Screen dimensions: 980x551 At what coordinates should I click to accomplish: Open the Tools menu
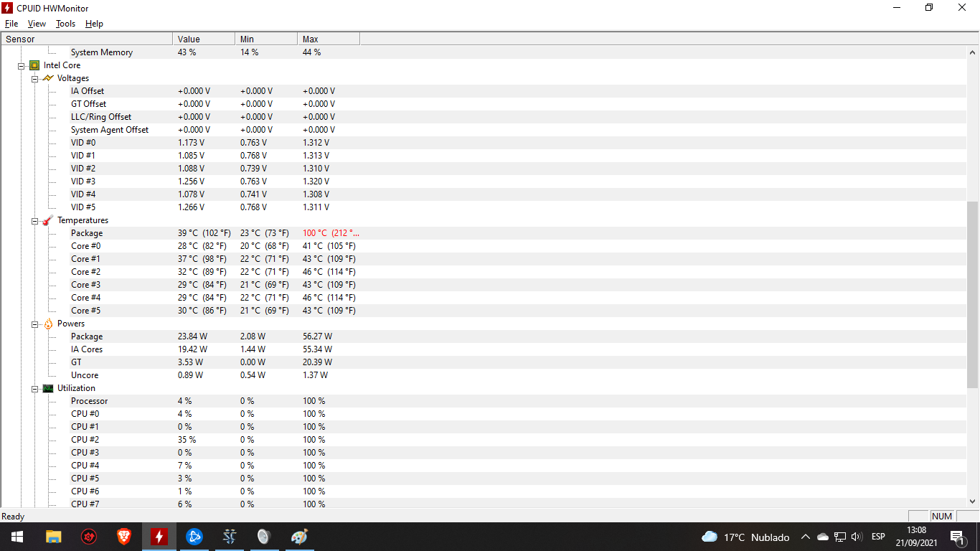(65, 24)
